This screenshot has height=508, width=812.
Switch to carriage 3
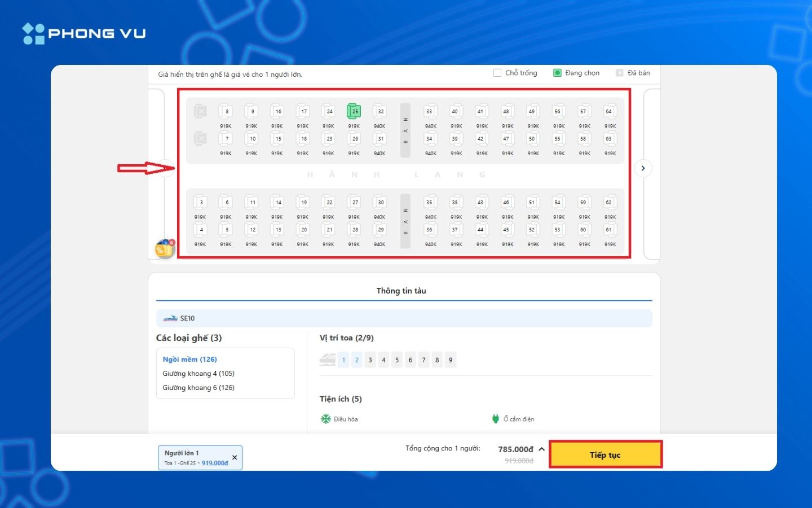pos(370,360)
